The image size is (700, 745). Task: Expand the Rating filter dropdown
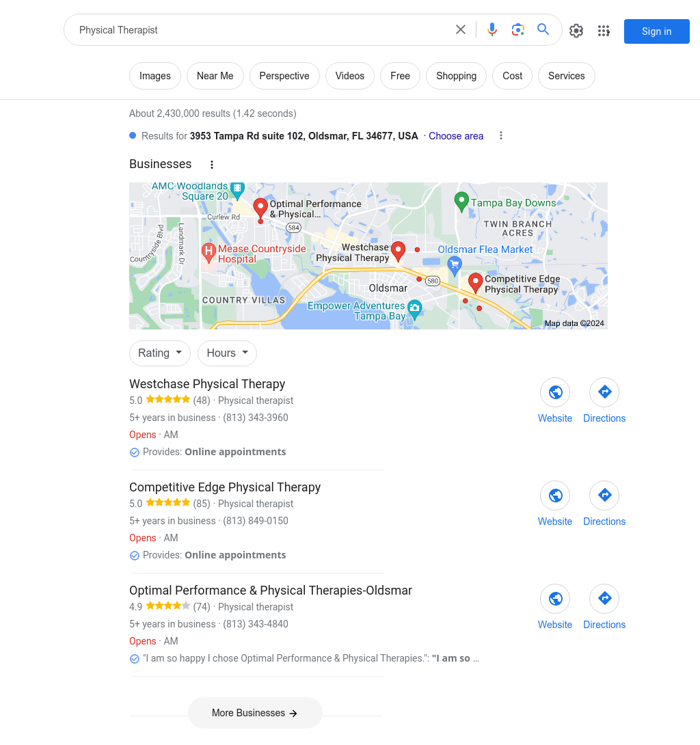click(160, 353)
